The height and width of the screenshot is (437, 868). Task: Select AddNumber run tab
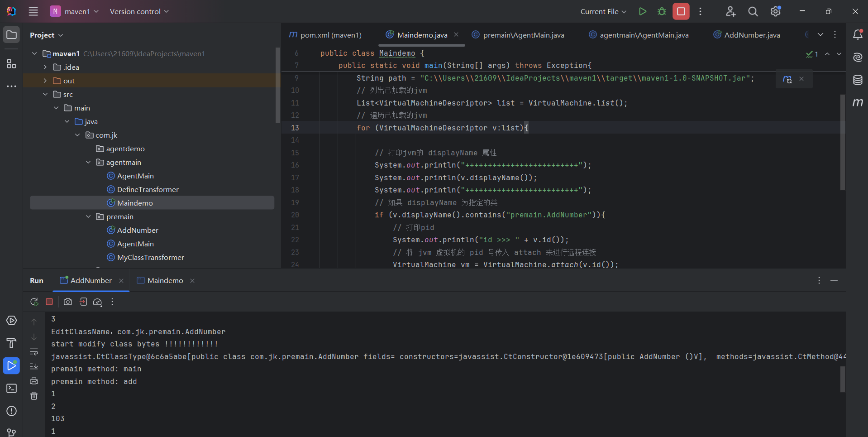click(86, 280)
